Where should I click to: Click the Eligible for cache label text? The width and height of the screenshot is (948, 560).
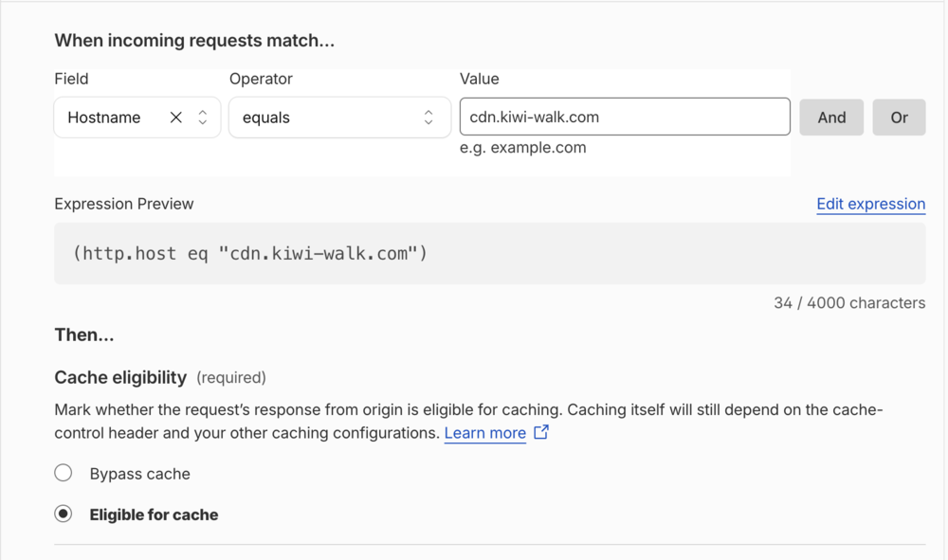tap(155, 515)
